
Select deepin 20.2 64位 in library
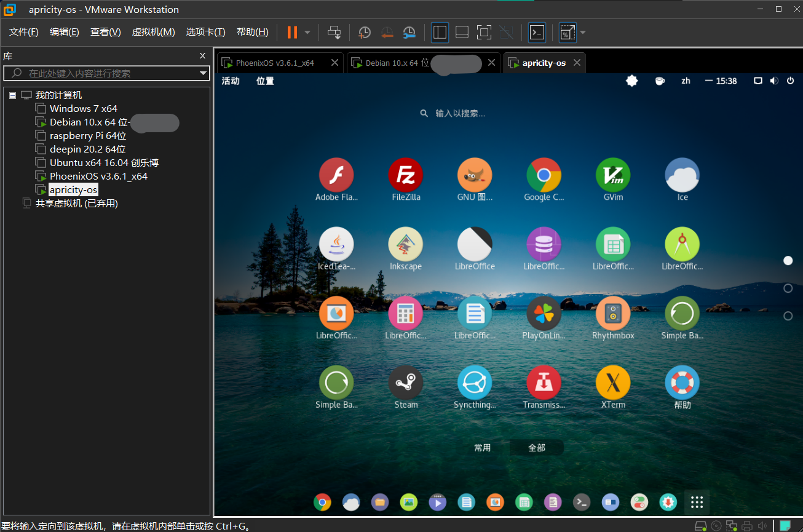tap(87, 149)
